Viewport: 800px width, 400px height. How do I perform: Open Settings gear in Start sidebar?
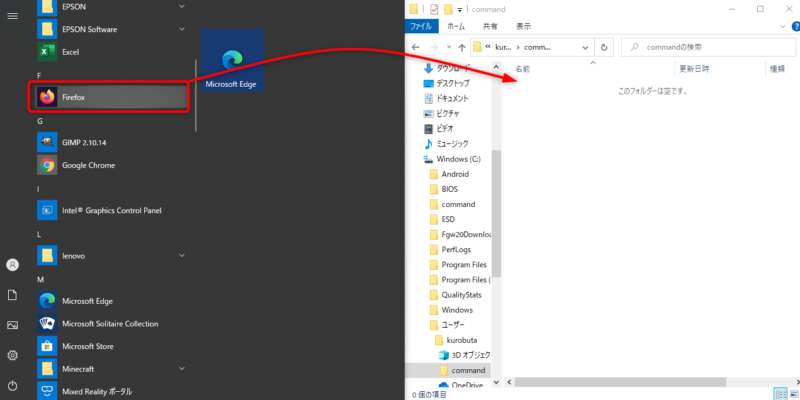[12, 355]
